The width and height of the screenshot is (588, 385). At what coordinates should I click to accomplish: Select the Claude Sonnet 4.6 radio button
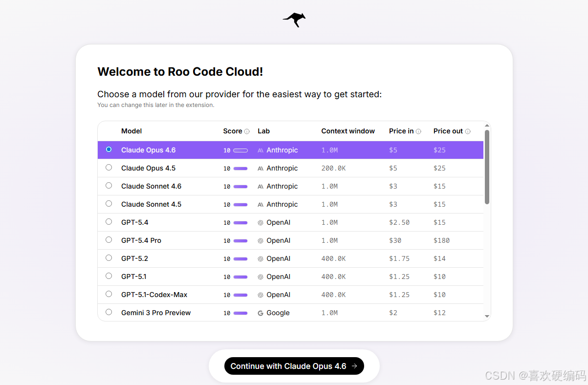point(109,186)
